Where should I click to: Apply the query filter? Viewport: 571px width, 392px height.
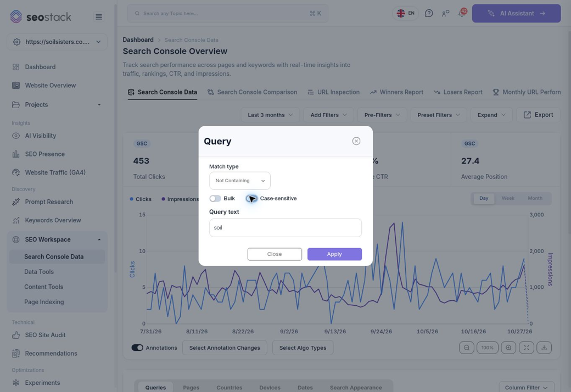click(334, 254)
